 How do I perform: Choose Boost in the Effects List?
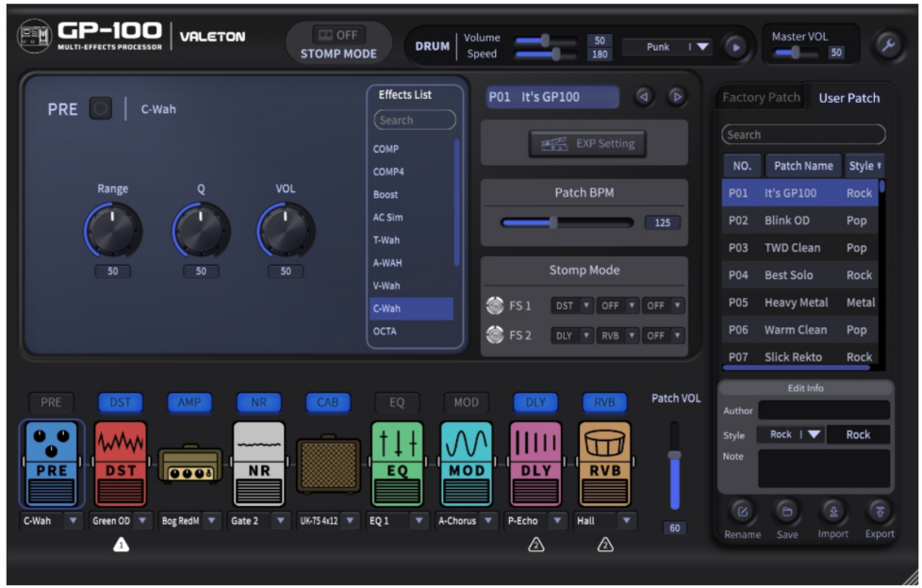pos(411,195)
